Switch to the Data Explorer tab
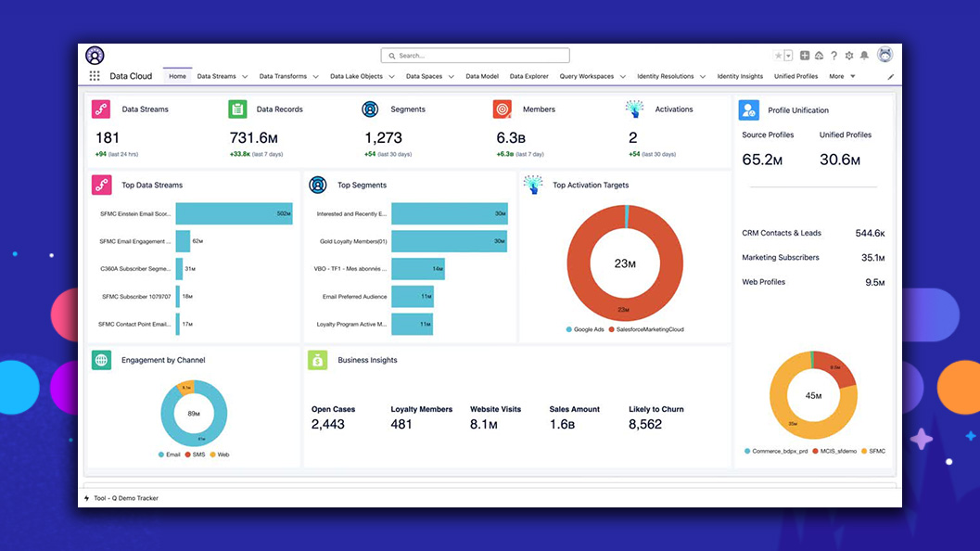Viewport: 980px width, 551px height. (x=528, y=76)
